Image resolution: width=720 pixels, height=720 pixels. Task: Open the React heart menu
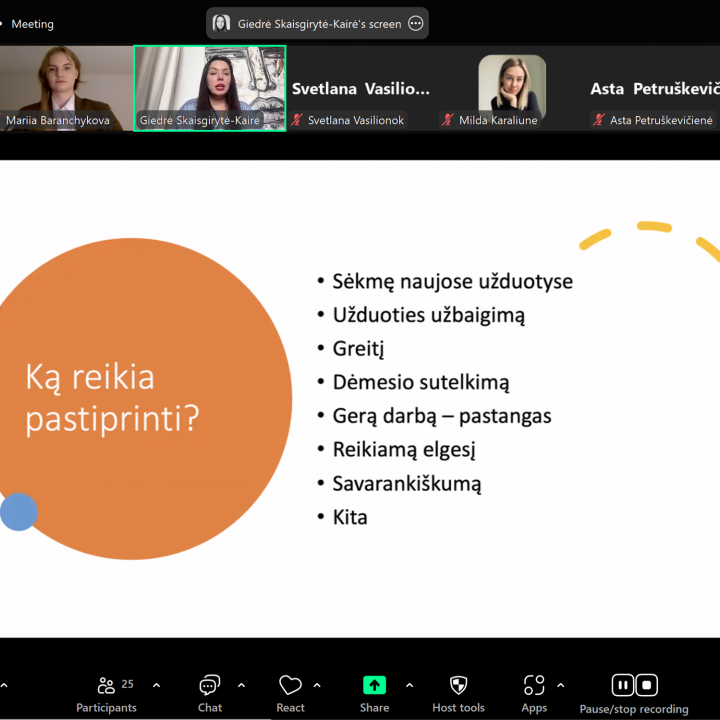290,694
